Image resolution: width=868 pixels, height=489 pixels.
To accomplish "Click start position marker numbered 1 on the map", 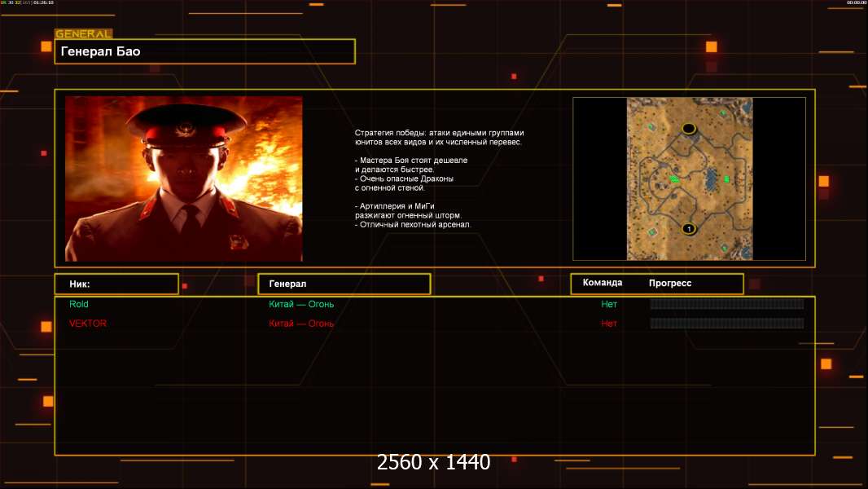I will pyautogui.click(x=689, y=228).
